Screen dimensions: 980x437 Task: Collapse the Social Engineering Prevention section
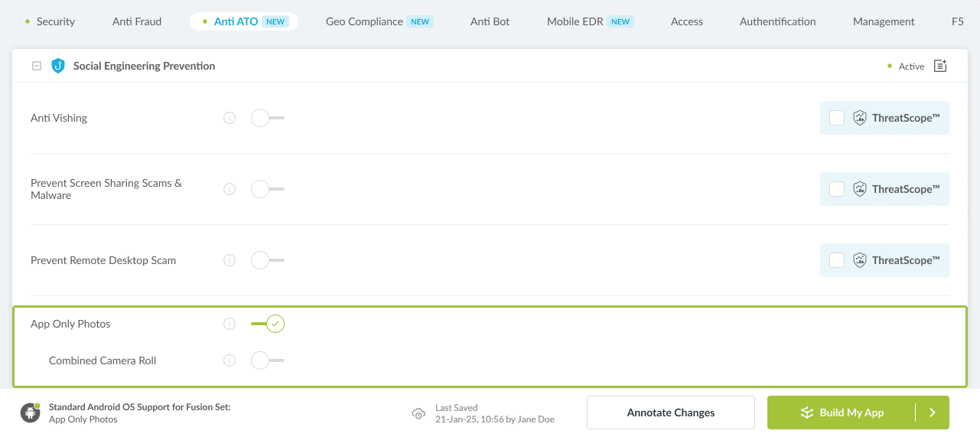(37, 66)
